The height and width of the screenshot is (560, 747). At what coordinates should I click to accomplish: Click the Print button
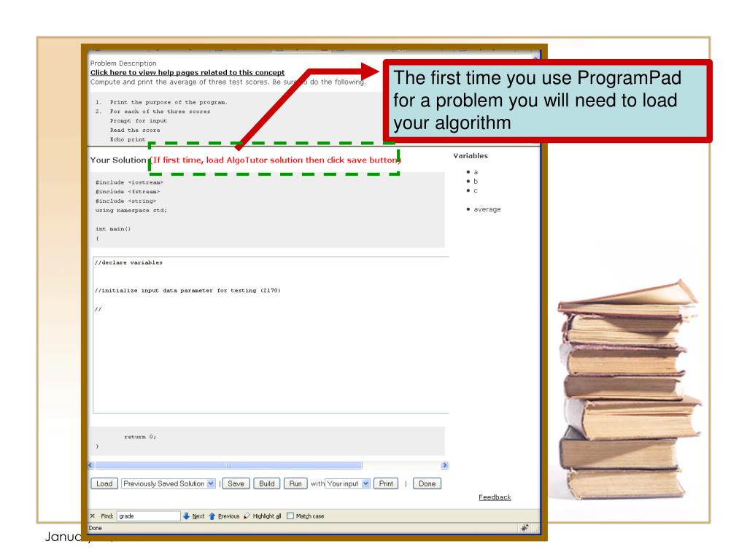[x=386, y=483]
